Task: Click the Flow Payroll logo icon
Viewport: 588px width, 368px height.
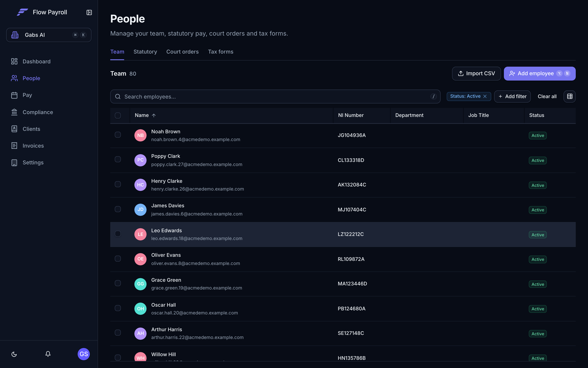Action: tap(22, 12)
